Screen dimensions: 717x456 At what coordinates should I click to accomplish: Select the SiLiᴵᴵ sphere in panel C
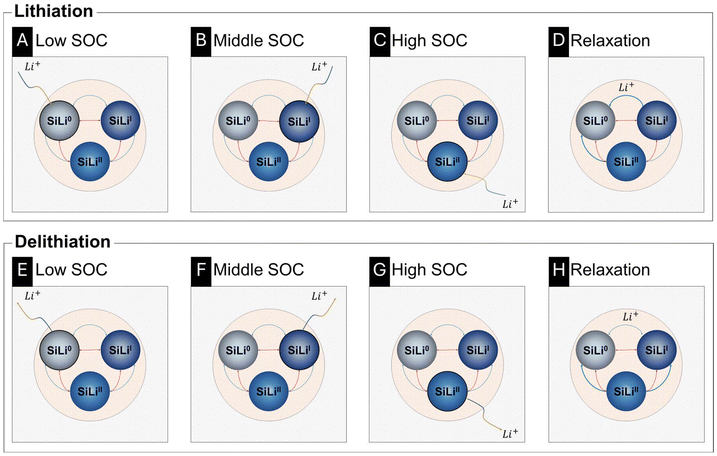(x=445, y=160)
